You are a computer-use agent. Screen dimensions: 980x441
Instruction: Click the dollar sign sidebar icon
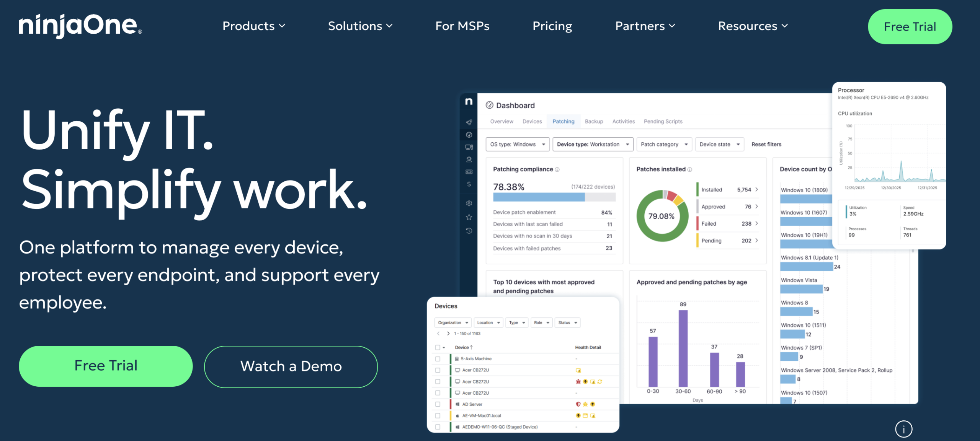pos(469,184)
